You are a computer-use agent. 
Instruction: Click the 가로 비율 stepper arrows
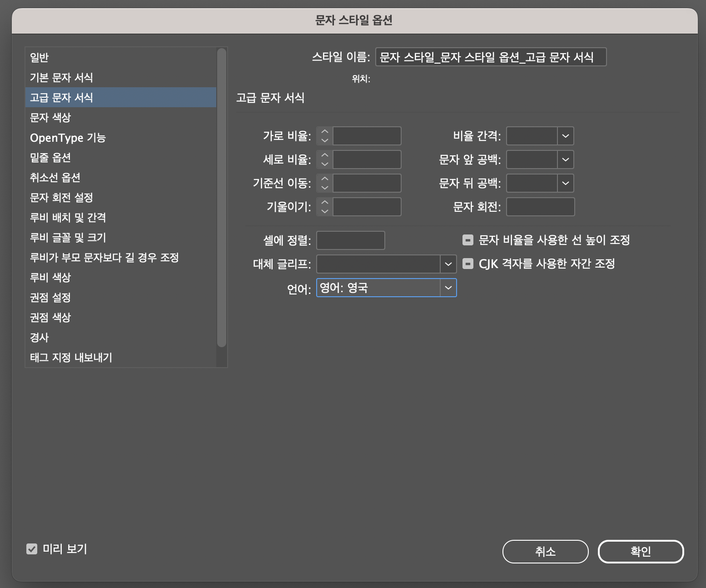[324, 136]
